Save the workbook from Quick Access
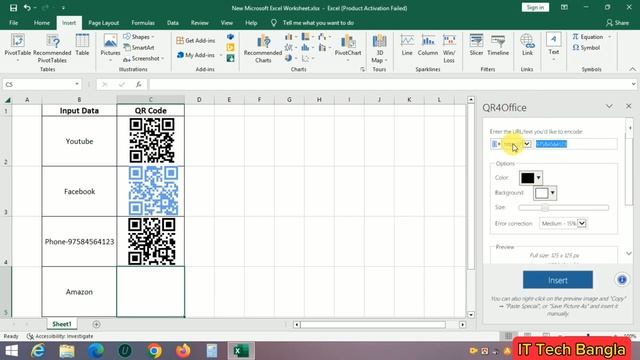 [13, 8]
